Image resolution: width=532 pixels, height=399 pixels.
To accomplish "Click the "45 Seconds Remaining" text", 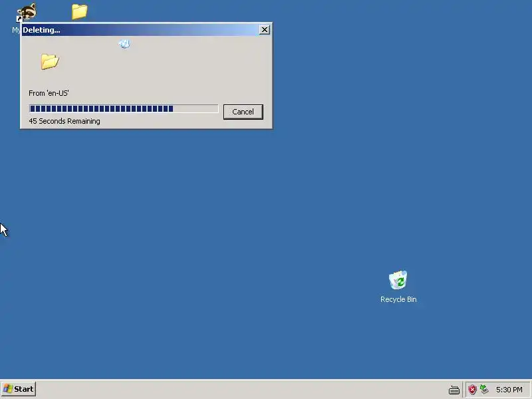I will pyautogui.click(x=65, y=121).
